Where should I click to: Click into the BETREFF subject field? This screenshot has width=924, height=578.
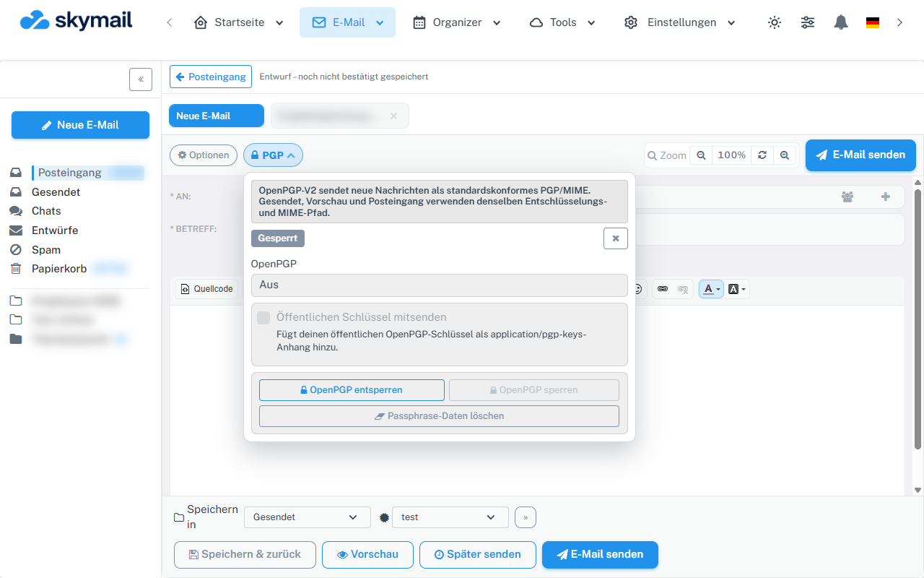(770, 229)
